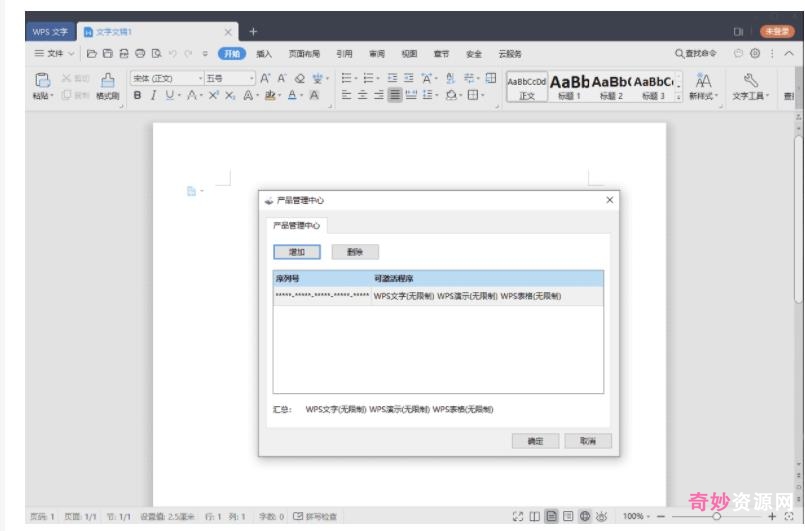The image size is (805, 531).
Task: Align text left
Action: [x=346, y=95]
